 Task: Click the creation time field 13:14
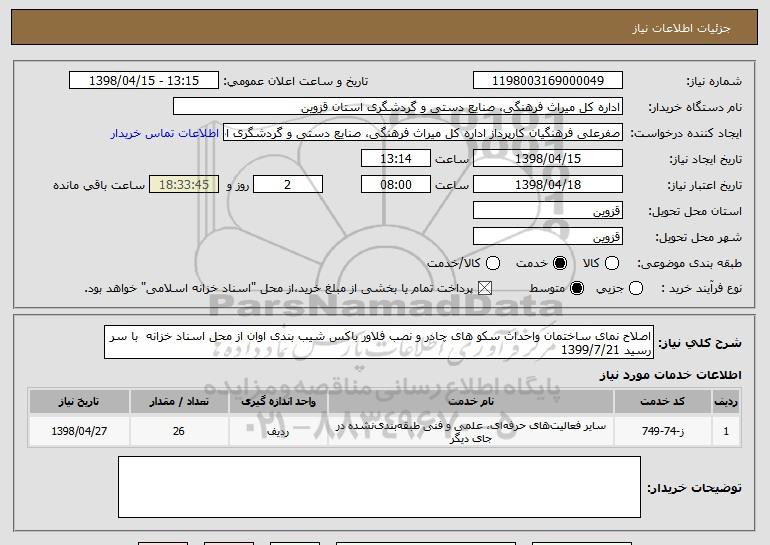(x=396, y=159)
